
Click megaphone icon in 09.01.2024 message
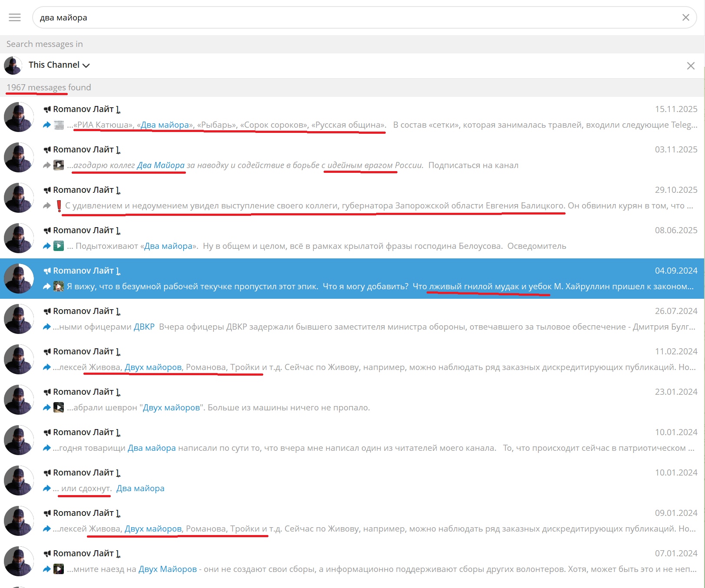[x=47, y=513]
